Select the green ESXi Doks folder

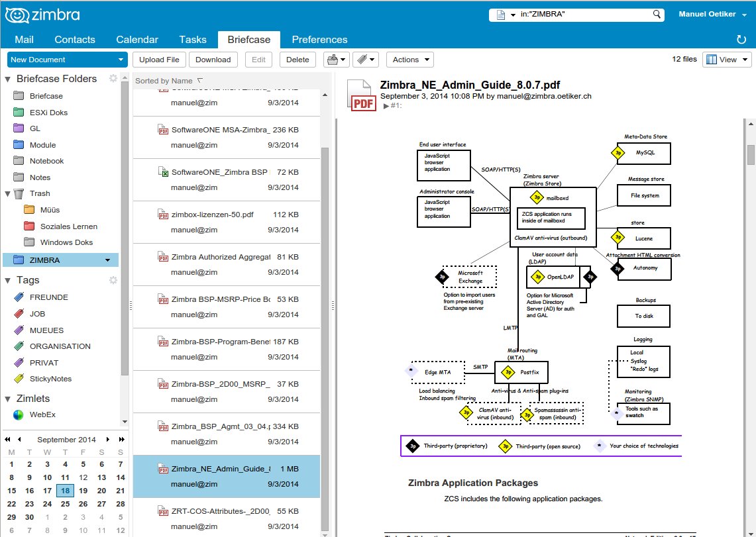click(x=48, y=112)
